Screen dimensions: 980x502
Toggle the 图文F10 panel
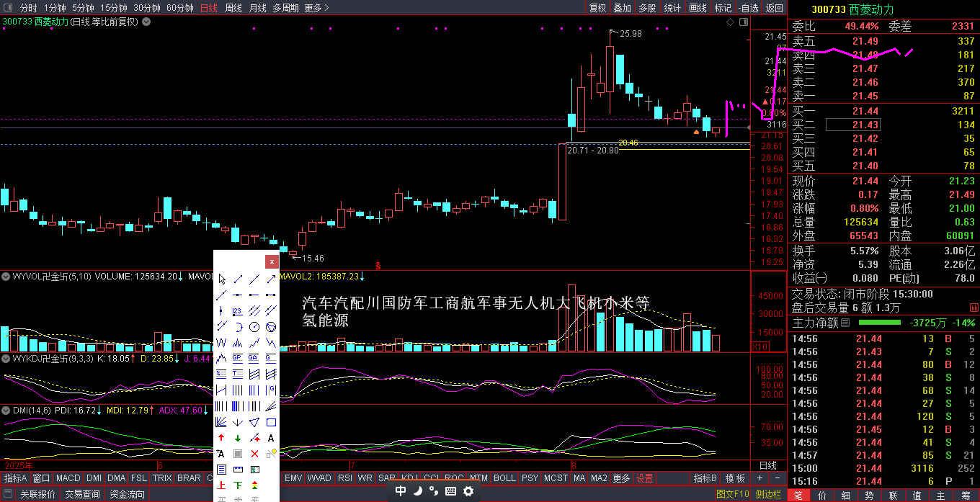click(732, 494)
